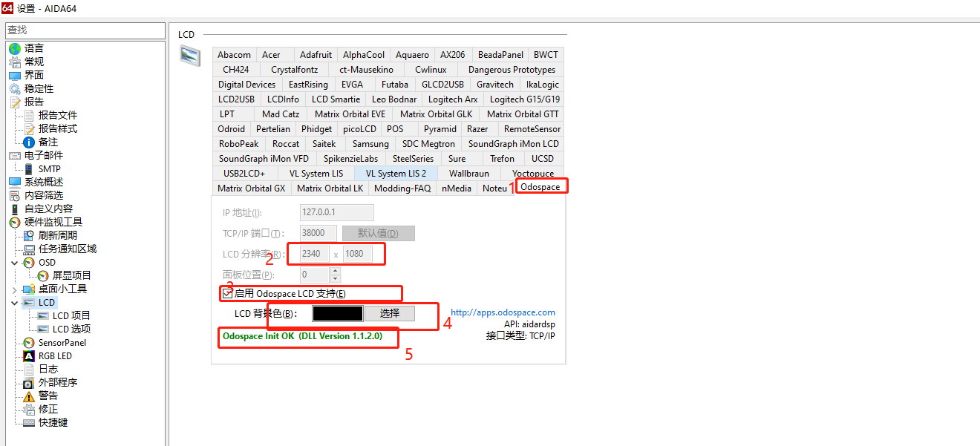The width and height of the screenshot is (980, 446).
Task: Click the Odospace Init OK status text
Action: click(302, 336)
